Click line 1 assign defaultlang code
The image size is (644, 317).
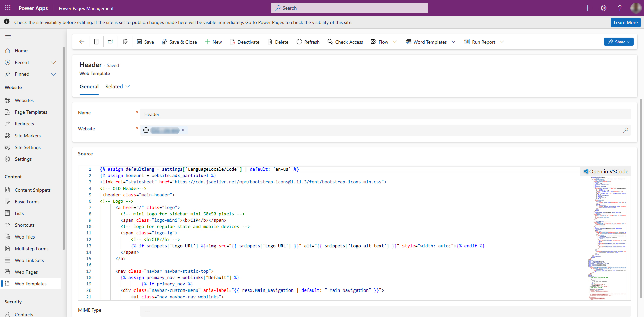pos(199,169)
